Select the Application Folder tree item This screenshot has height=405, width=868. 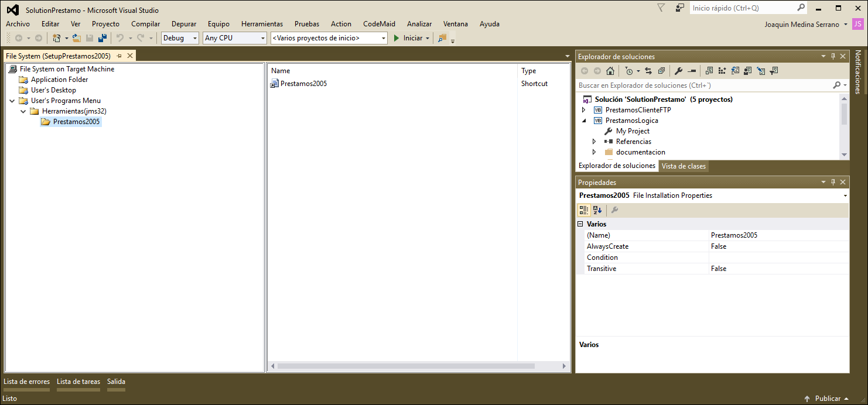click(59, 80)
